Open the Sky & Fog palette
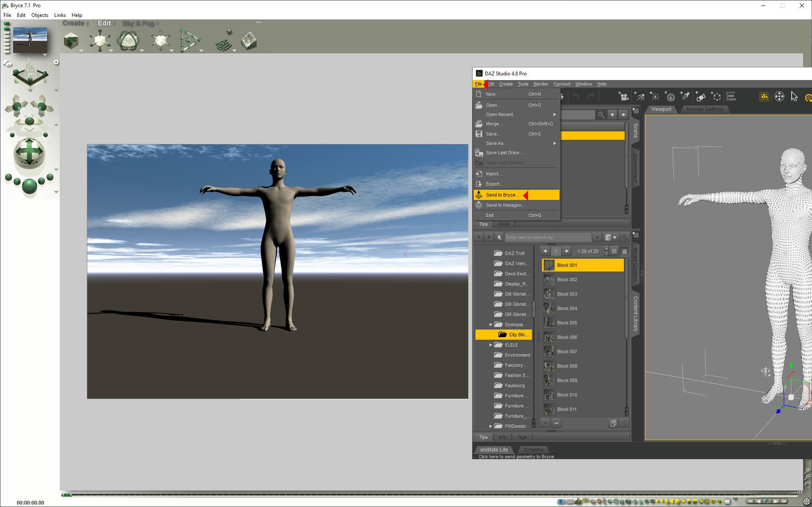This screenshot has height=507, width=812. [138, 24]
